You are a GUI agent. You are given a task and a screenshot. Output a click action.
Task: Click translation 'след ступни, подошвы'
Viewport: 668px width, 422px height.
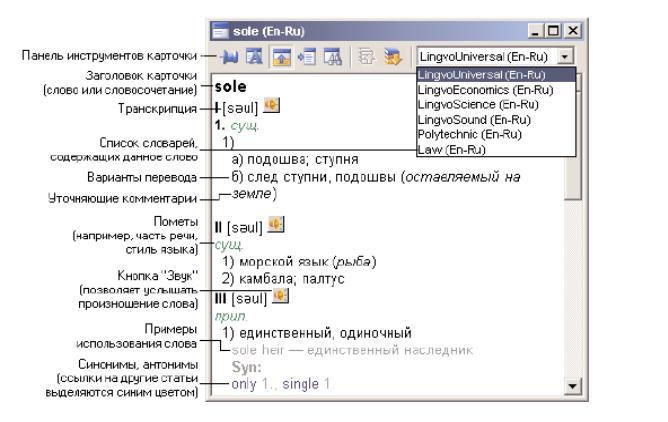click(x=322, y=177)
